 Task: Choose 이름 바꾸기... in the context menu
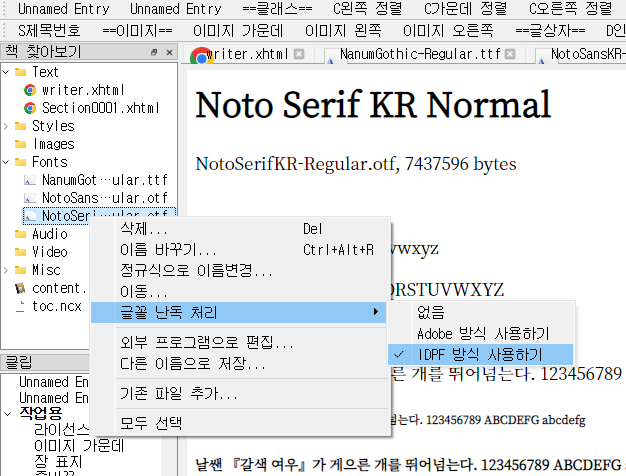coord(238,250)
